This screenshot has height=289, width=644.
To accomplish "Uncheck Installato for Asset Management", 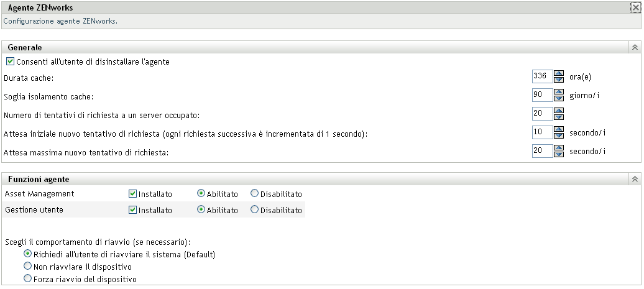I will point(132,194).
